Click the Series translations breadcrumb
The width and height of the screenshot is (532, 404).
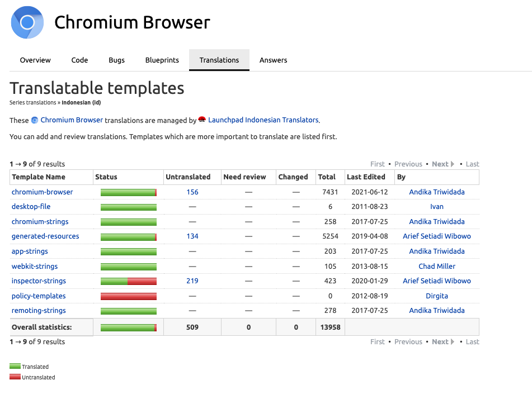coord(32,102)
